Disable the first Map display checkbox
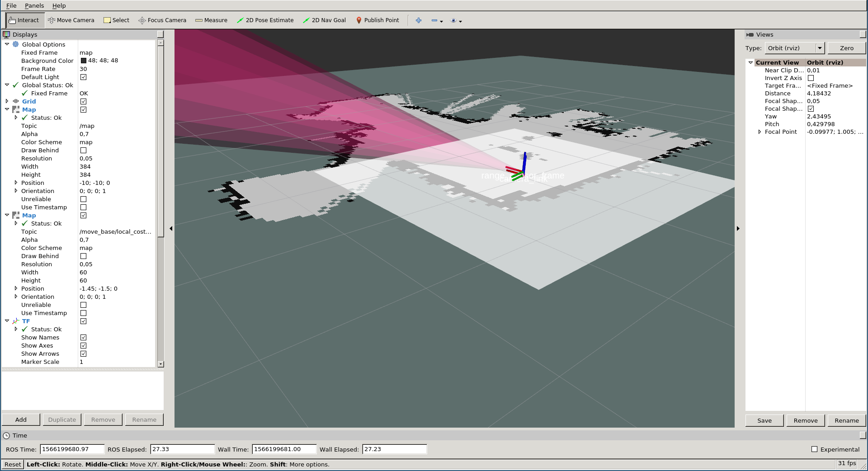Viewport: 868px width, 471px height. pos(83,109)
